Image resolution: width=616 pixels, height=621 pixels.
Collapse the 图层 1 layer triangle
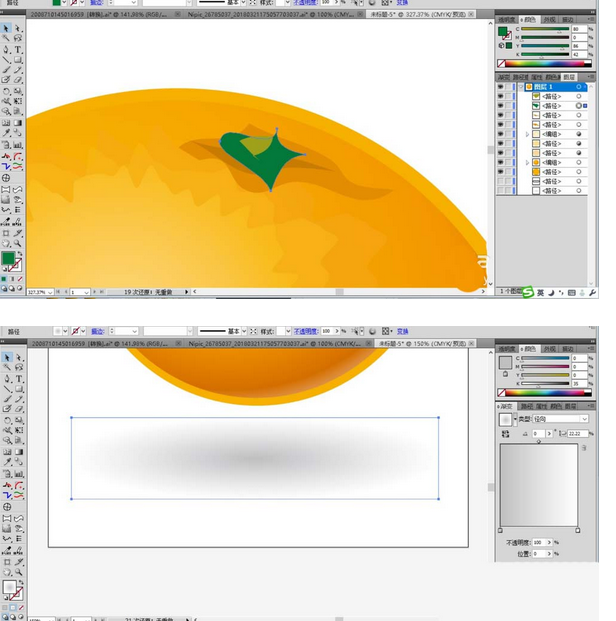click(521, 87)
